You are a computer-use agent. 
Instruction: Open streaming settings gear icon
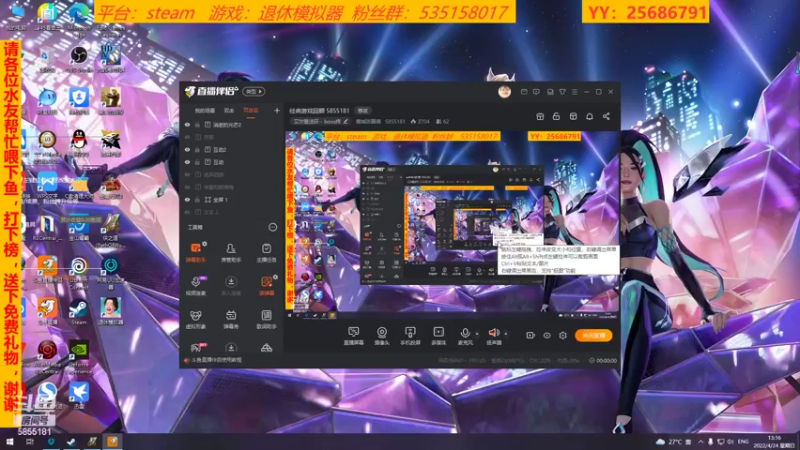pyautogui.click(x=563, y=335)
